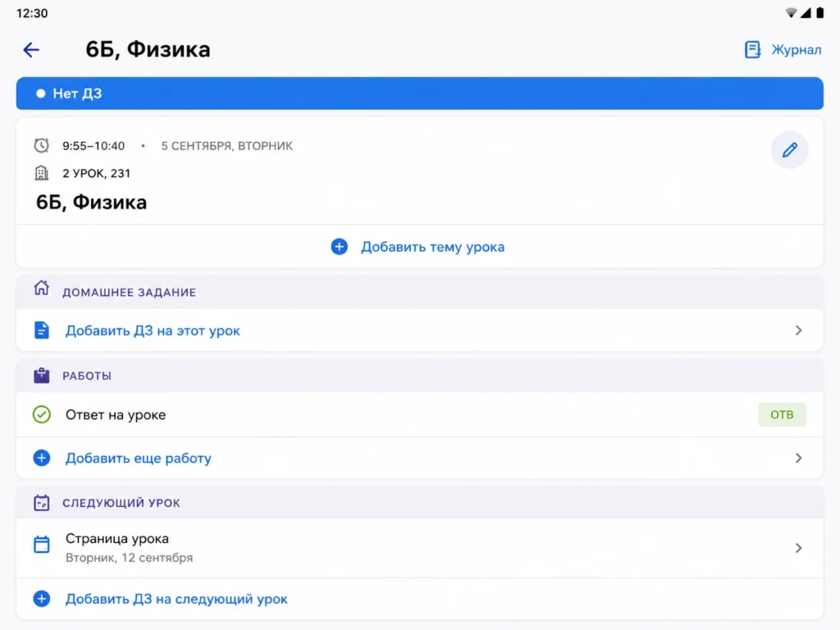Click plus icon for next lesson homework
840x630 pixels.
click(41, 598)
